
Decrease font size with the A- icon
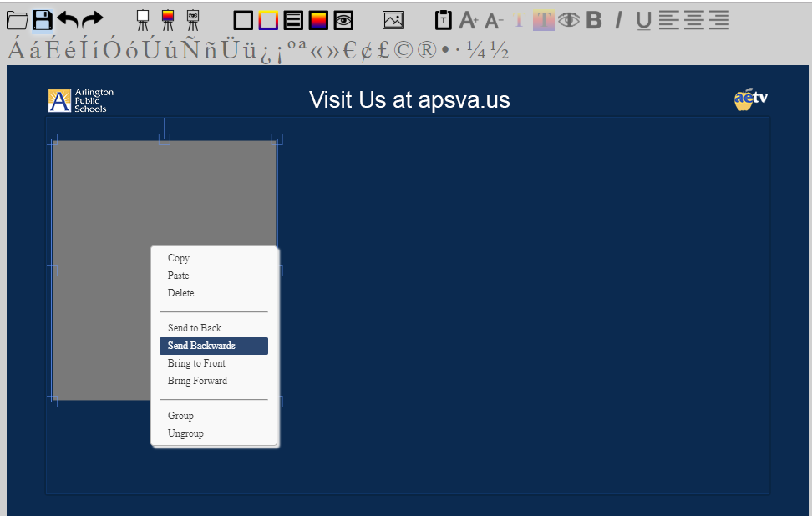tap(492, 20)
